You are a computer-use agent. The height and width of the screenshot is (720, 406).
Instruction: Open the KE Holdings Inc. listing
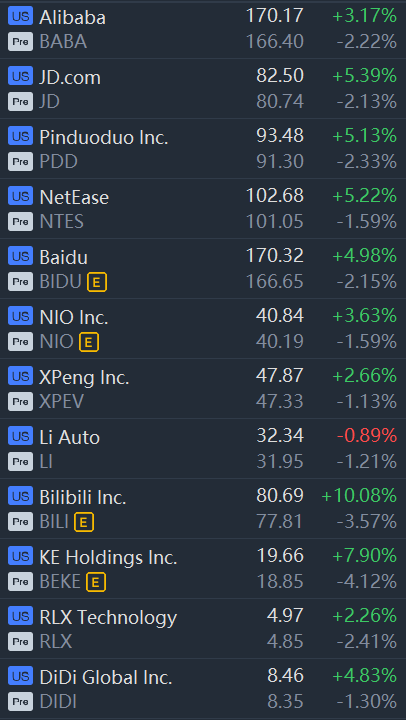(x=203, y=568)
